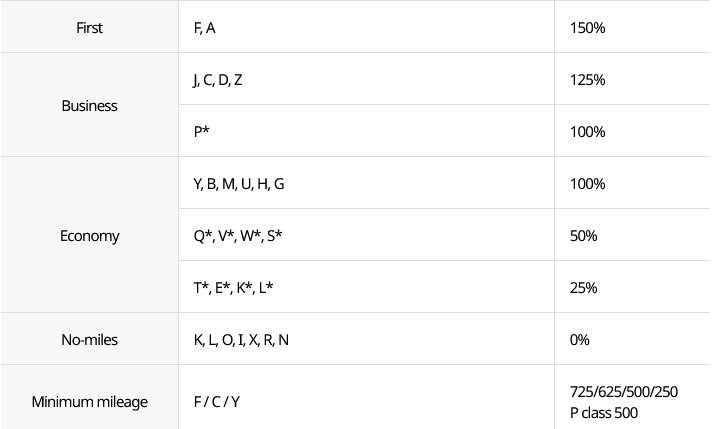
Task: Click the Q*, V*, W*, S* cell
Action: pos(367,235)
